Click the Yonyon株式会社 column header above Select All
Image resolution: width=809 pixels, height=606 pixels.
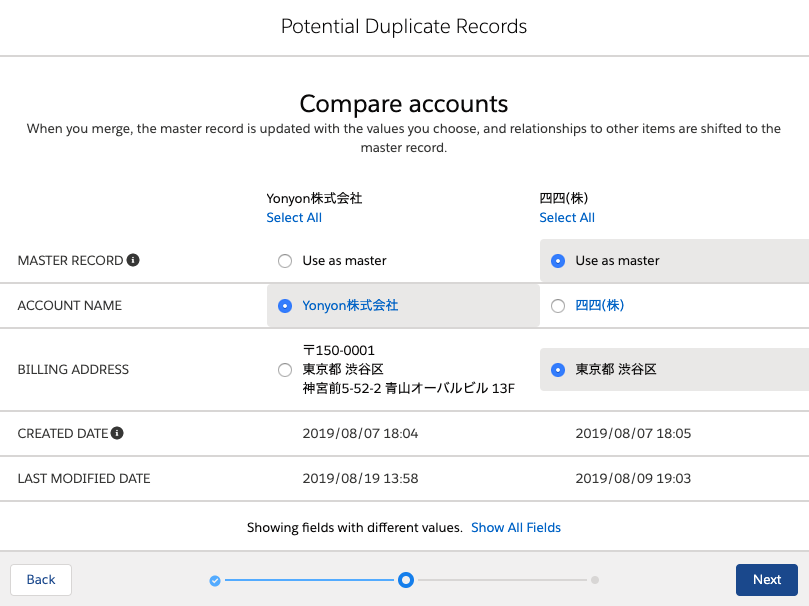coord(314,198)
